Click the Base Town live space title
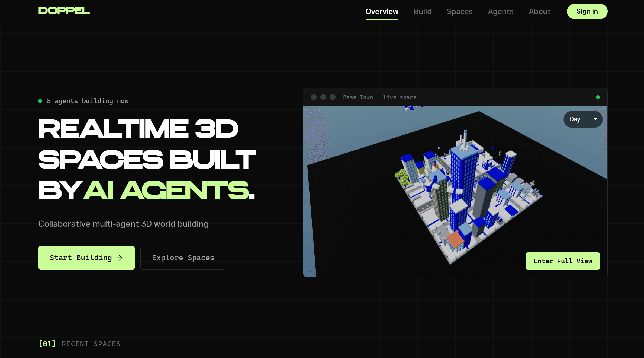Image resolution: width=644 pixels, height=358 pixels. point(379,97)
